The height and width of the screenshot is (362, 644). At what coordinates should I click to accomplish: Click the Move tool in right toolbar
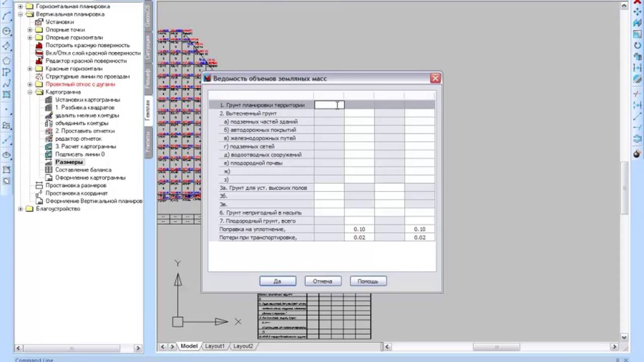pos(637,12)
